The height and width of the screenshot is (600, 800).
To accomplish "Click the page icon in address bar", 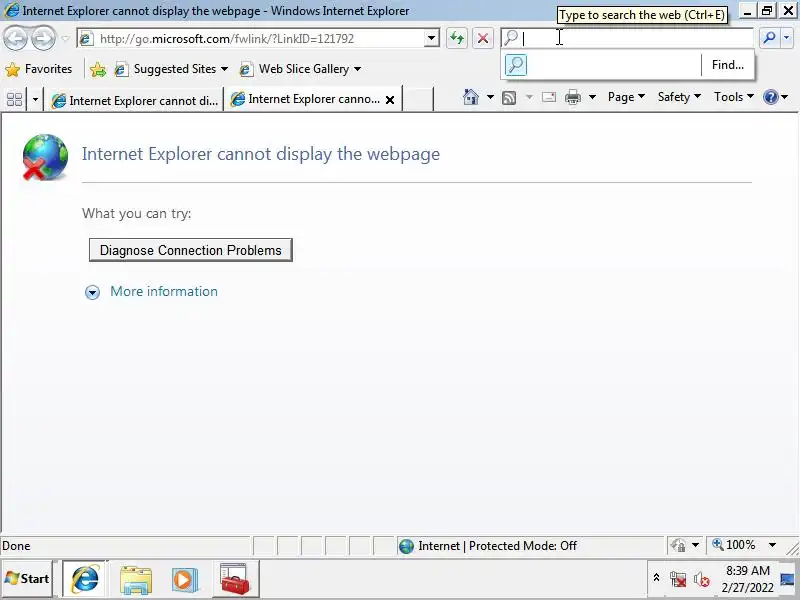I will (x=87, y=38).
